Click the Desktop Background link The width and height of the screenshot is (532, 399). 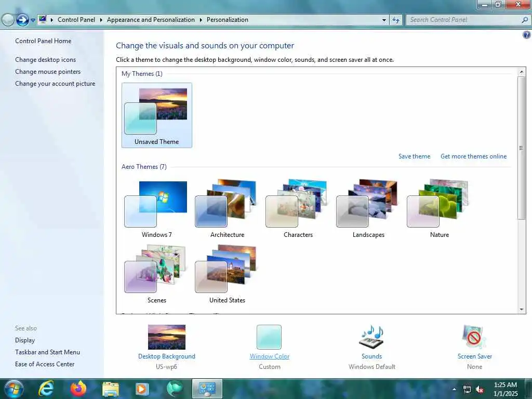(167, 356)
